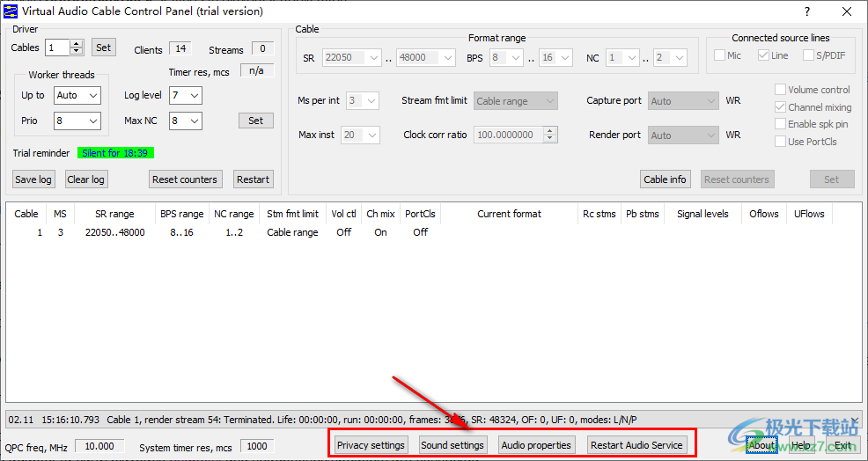Click the driver Reset counters button
This screenshot has height=461, width=868.
[184, 179]
